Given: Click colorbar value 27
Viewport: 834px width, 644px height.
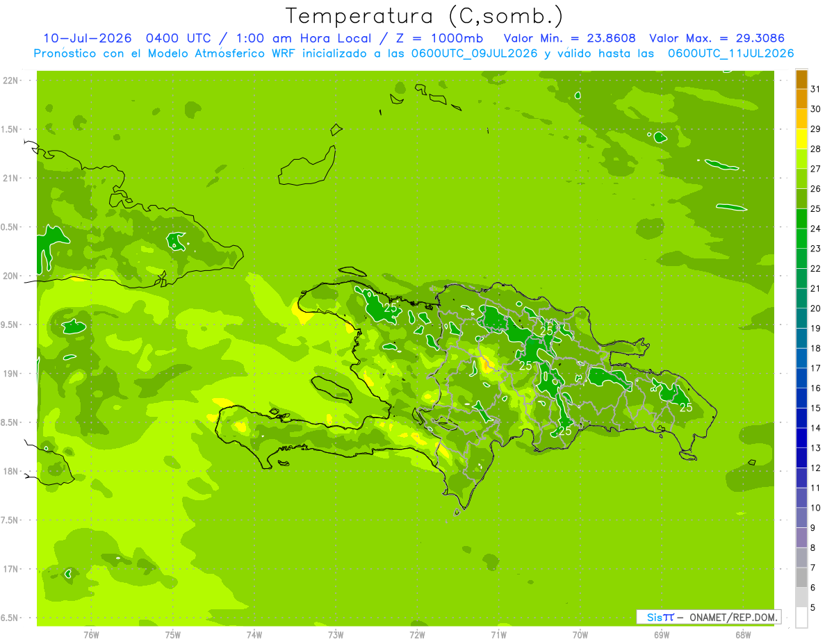Looking at the screenshot, I should click(x=815, y=169).
